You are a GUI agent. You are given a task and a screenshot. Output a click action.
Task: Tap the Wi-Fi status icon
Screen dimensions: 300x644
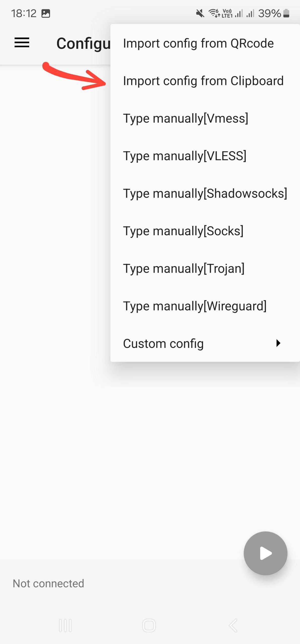tap(214, 13)
